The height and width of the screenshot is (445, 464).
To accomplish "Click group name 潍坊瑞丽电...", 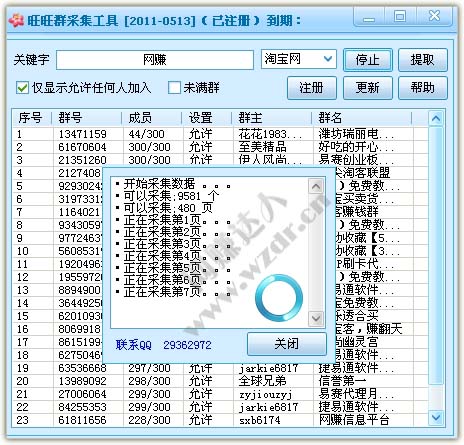I will coord(356,134).
